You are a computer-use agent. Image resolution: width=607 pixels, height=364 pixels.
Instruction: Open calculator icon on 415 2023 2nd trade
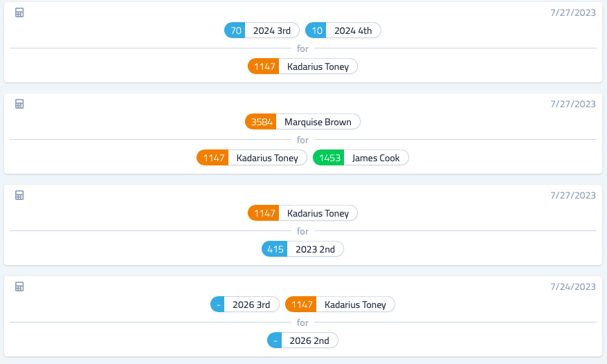pos(19,196)
